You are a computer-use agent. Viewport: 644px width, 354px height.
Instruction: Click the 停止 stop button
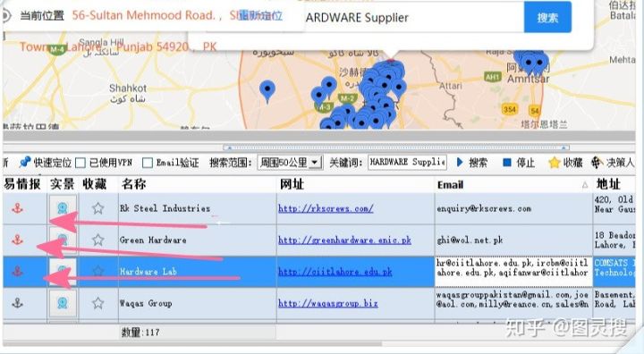[519, 163]
